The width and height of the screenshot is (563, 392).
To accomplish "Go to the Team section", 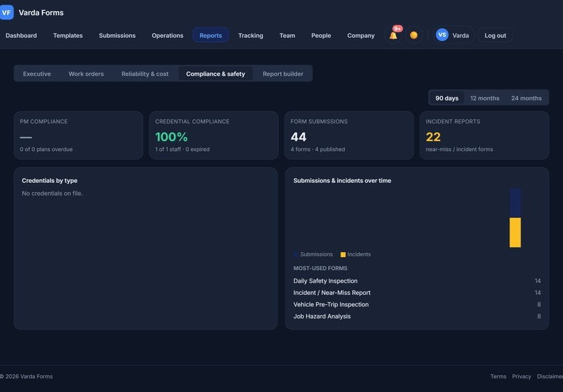I will pos(288,36).
